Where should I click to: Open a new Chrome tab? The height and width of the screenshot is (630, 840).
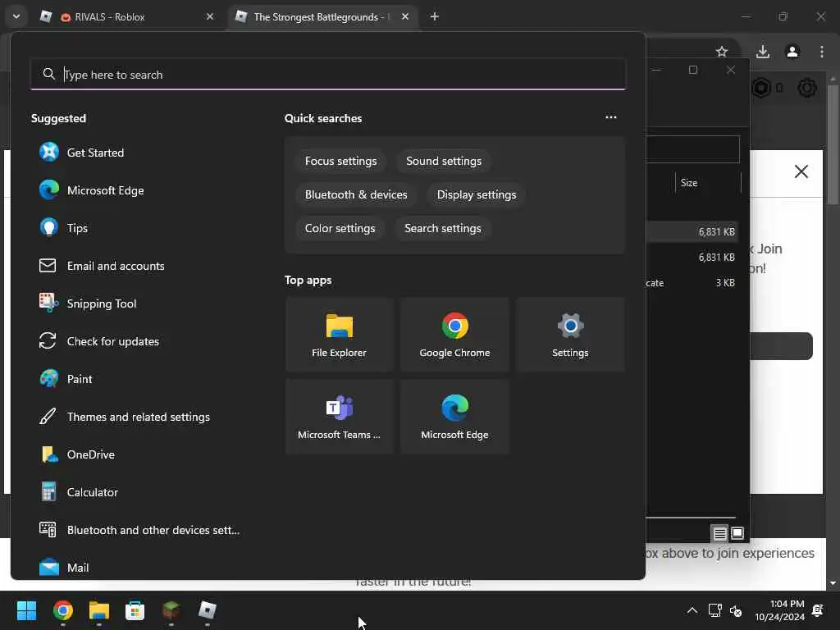435,16
